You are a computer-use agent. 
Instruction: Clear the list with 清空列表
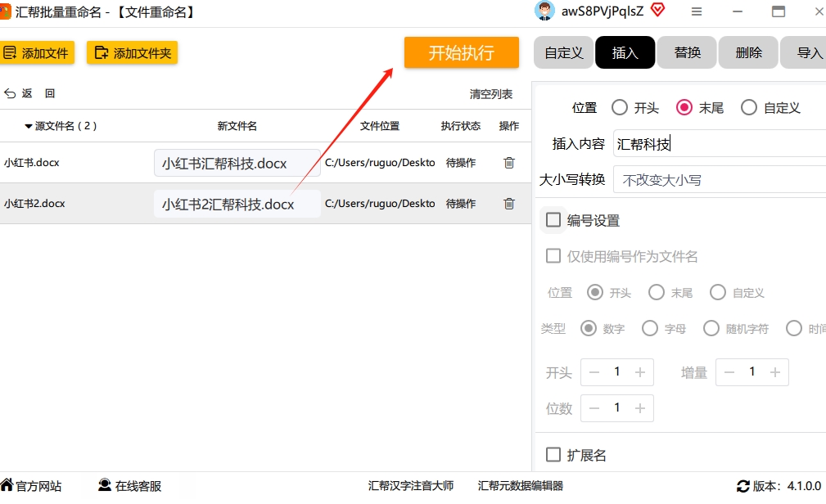tap(491, 94)
